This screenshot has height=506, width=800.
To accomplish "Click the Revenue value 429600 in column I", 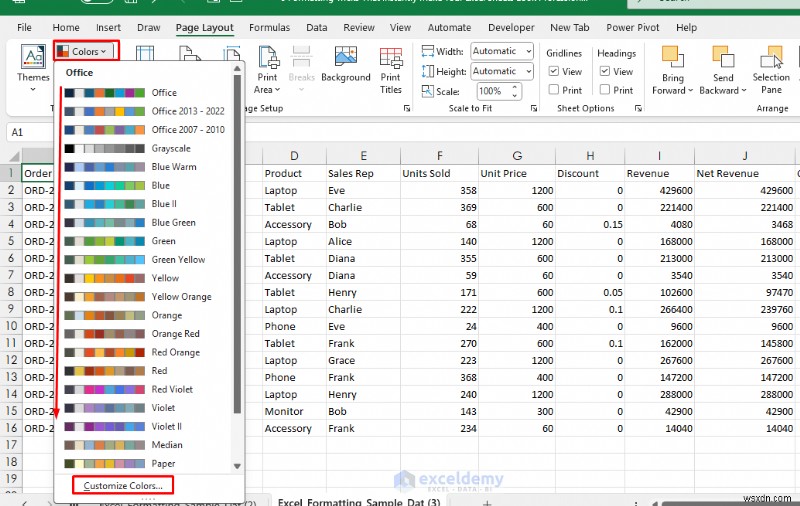I will [659, 190].
